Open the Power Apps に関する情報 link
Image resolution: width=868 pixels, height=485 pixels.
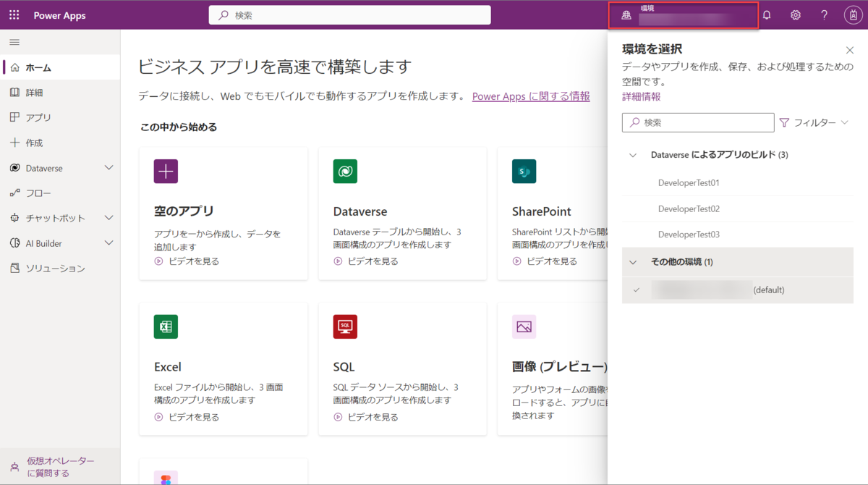click(531, 96)
